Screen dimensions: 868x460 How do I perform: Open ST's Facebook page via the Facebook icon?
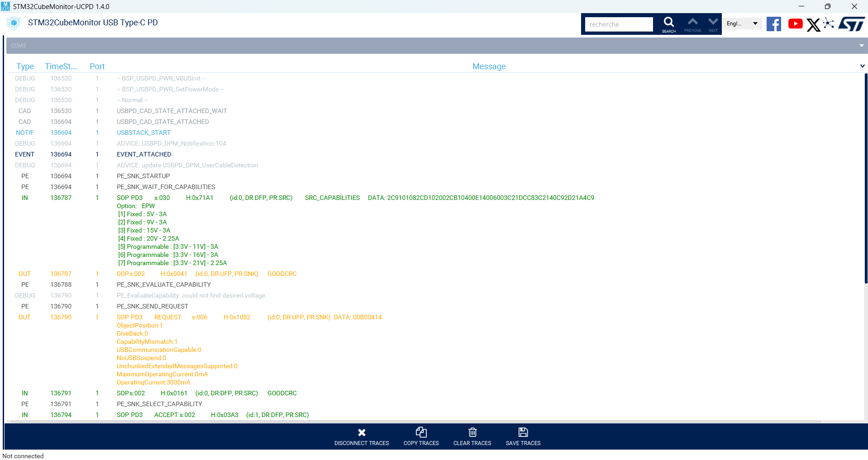click(773, 24)
